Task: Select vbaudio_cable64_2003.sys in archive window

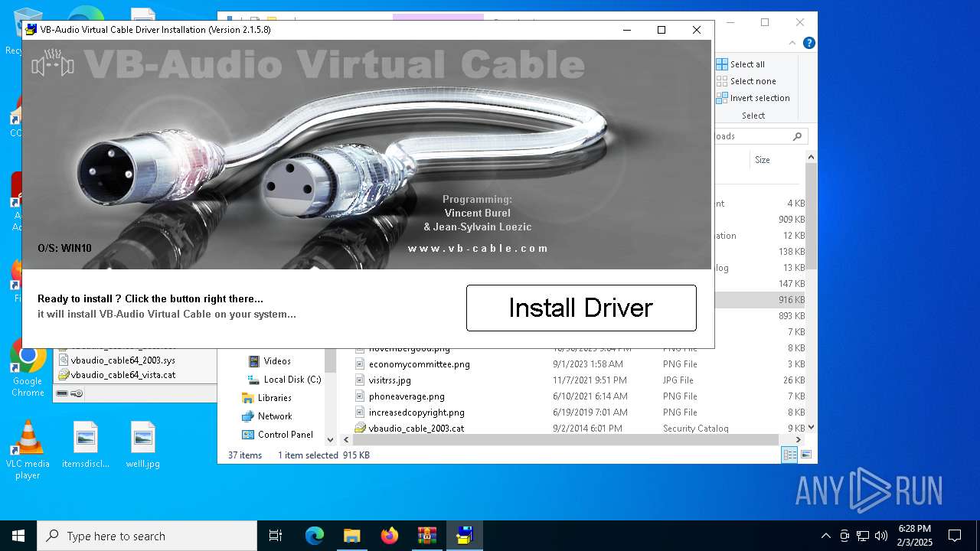Action: (x=122, y=360)
